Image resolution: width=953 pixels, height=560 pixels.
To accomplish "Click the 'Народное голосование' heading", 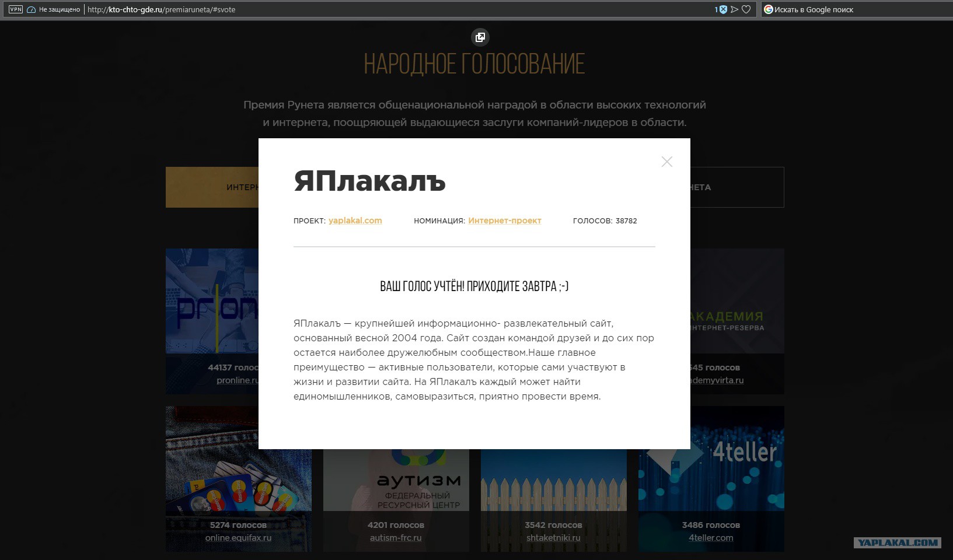I will pos(474,64).
